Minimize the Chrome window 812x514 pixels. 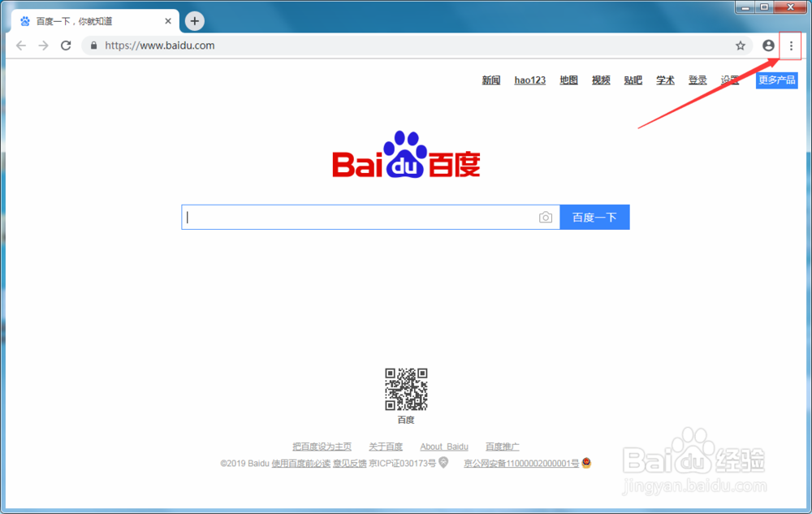745,6
